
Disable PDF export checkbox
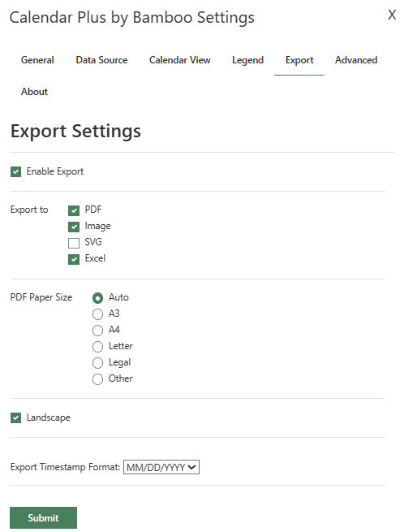coord(74,210)
